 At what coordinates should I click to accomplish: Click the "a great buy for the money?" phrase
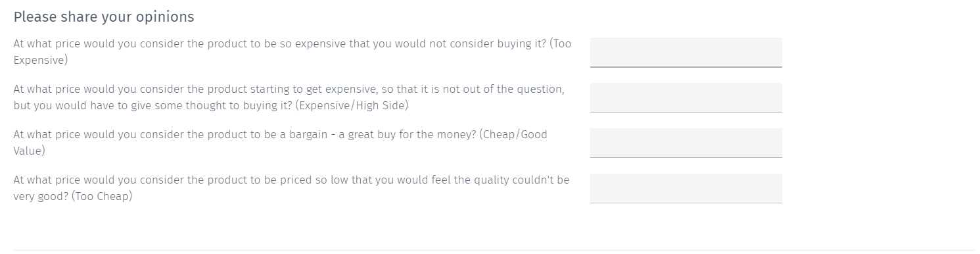point(408,134)
